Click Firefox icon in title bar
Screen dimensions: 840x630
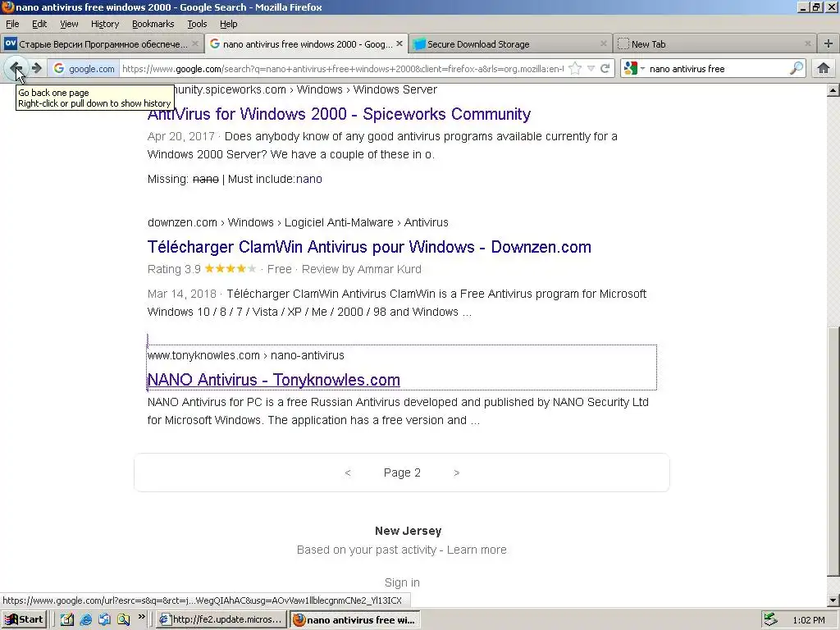tap(7, 7)
